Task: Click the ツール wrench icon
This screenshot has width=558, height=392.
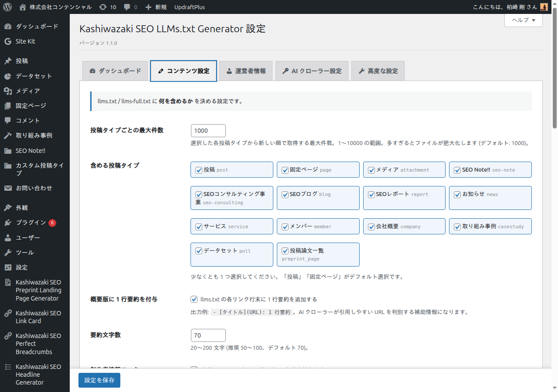Action: coord(8,253)
